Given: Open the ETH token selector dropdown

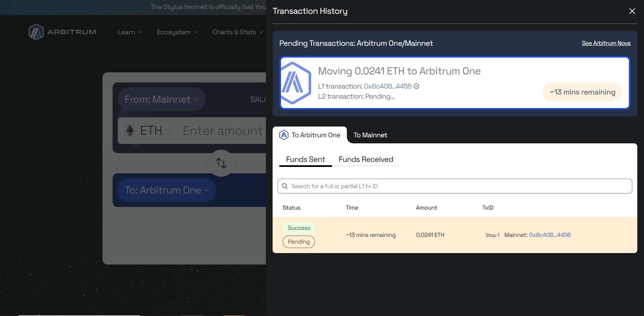Looking at the screenshot, I should [148, 131].
